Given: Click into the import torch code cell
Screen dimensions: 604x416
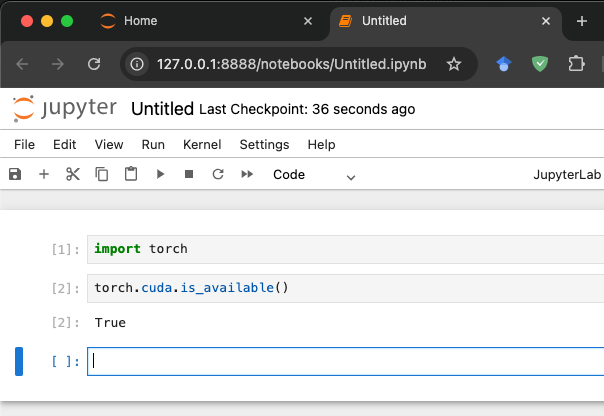Looking at the screenshot, I should point(345,250).
